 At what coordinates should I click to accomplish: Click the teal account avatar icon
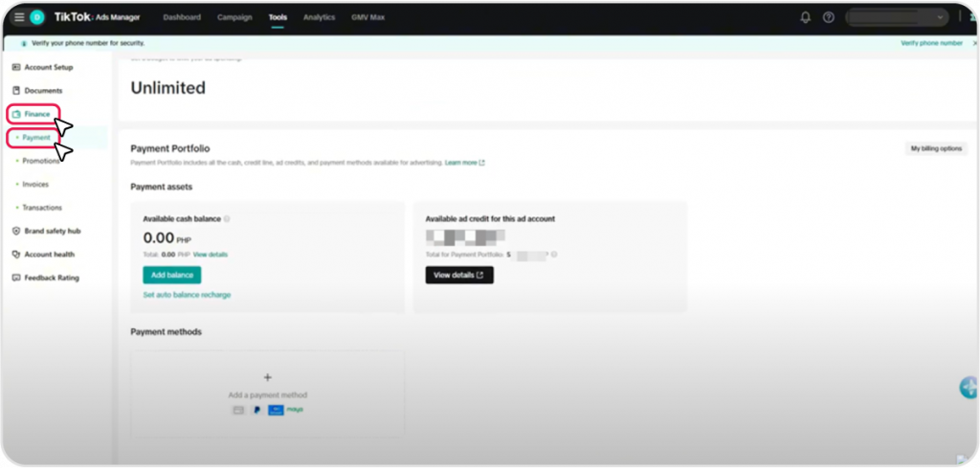point(37,17)
